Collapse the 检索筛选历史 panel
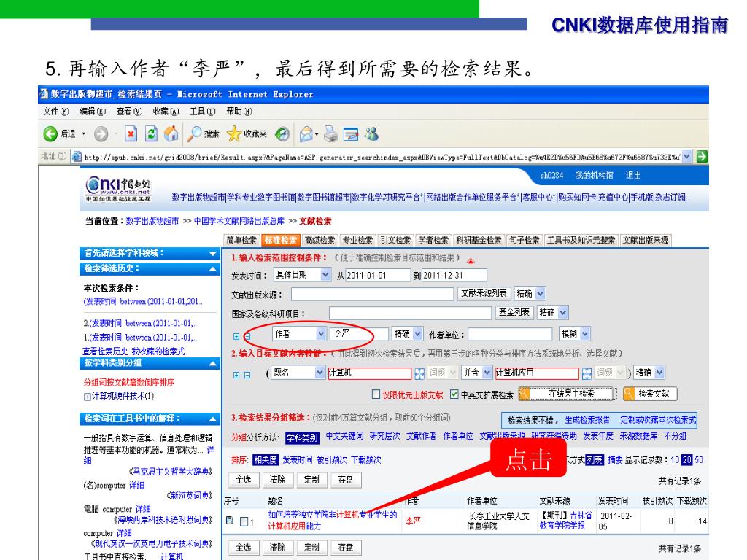Image resolution: width=747 pixels, height=560 pixels. tap(213, 269)
